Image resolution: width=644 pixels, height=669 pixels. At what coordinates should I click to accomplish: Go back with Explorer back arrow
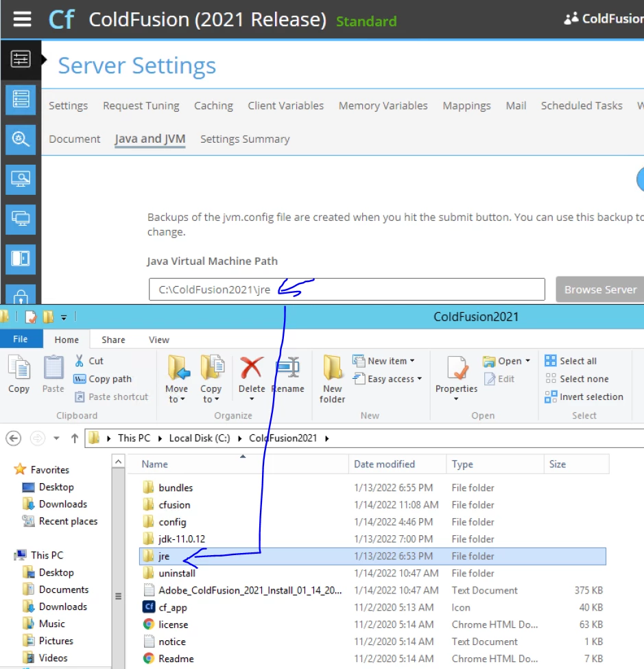[14, 438]
